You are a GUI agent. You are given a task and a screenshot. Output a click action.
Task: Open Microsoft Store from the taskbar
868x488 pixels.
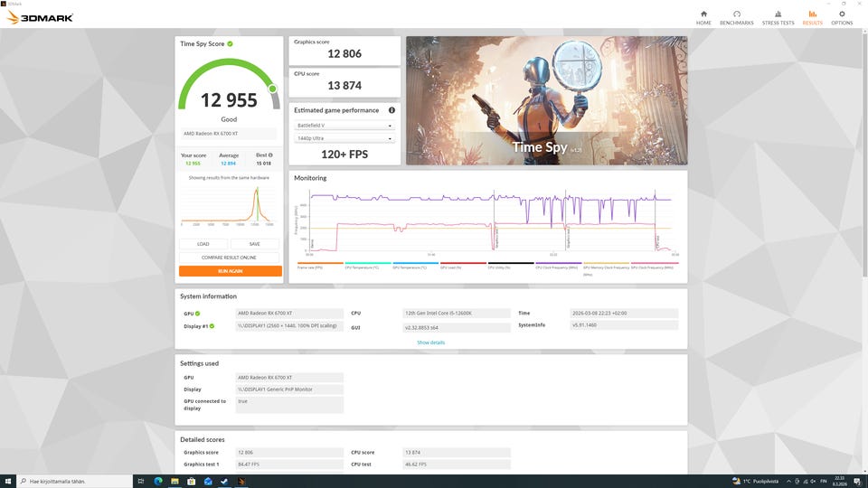tap(191, 482)
